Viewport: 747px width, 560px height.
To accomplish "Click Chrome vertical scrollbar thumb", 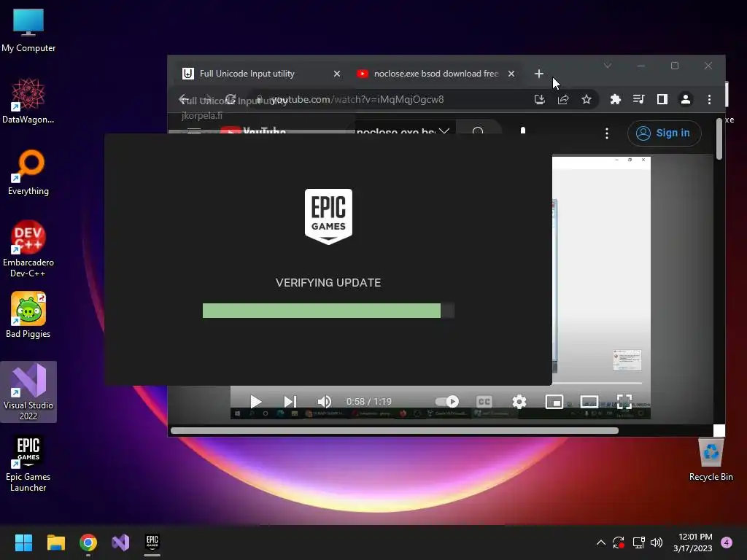I will 719,139.
